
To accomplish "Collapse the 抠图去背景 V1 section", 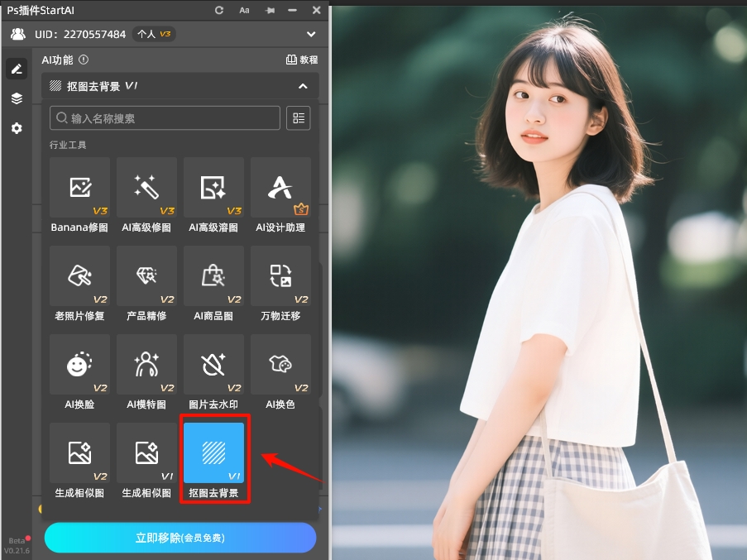I will coord(303,85).
